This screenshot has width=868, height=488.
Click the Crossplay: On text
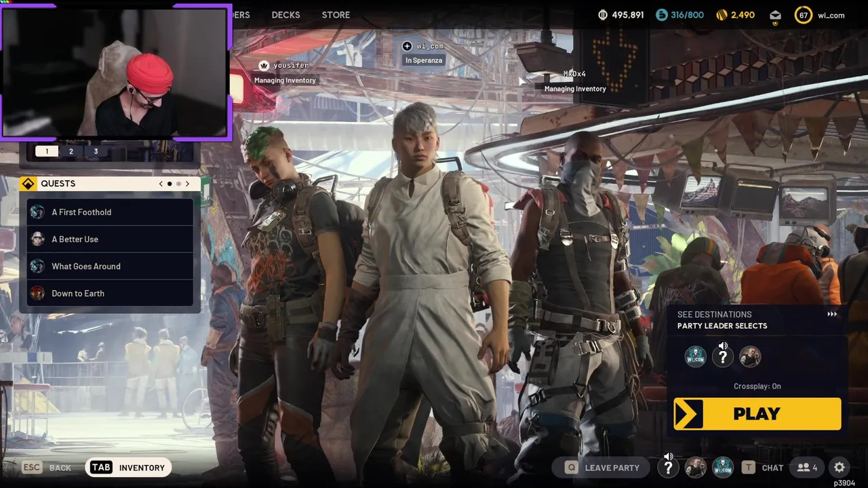click(757, 386)
